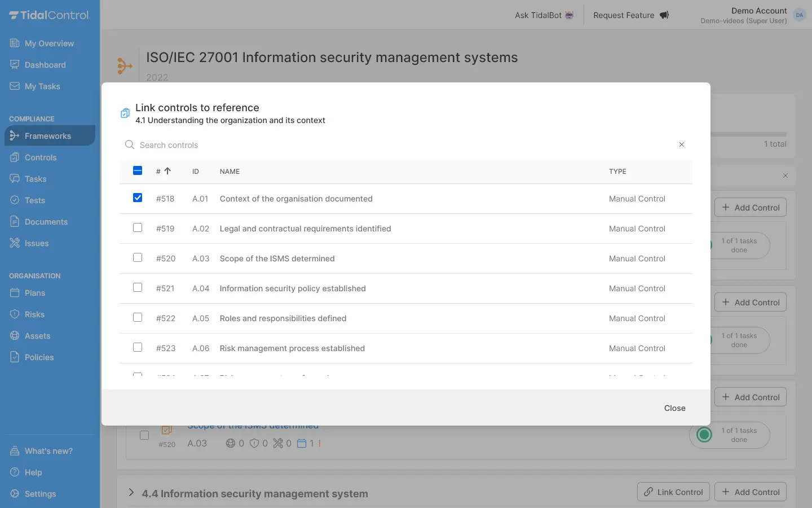Viewport: 812px width, 508px height.
Task: Expand section 4.4 Information security management system
Action: pyautogui.click(x=131, y=493)
